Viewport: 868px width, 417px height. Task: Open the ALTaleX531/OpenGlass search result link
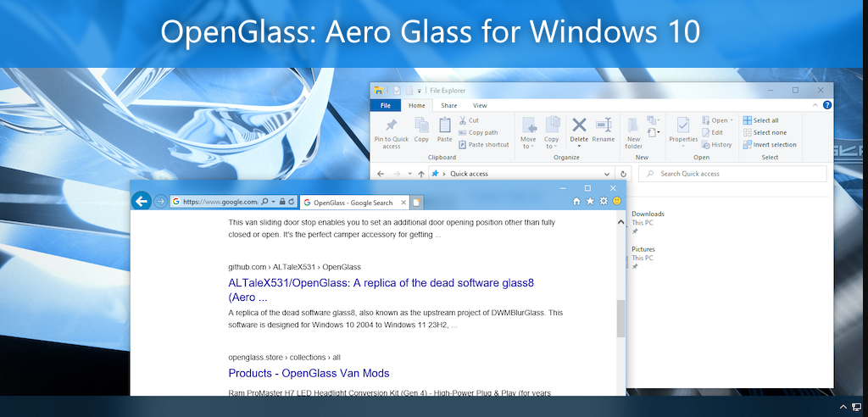tap(381, 290)
